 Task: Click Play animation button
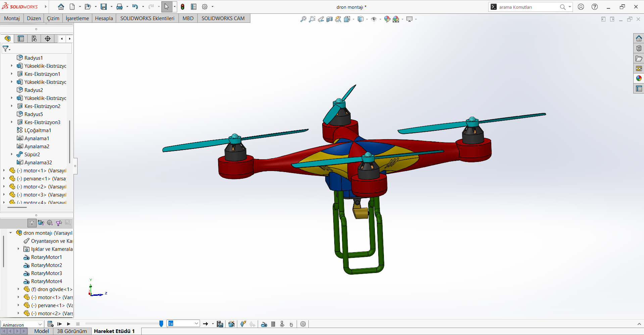pos(68,324)
